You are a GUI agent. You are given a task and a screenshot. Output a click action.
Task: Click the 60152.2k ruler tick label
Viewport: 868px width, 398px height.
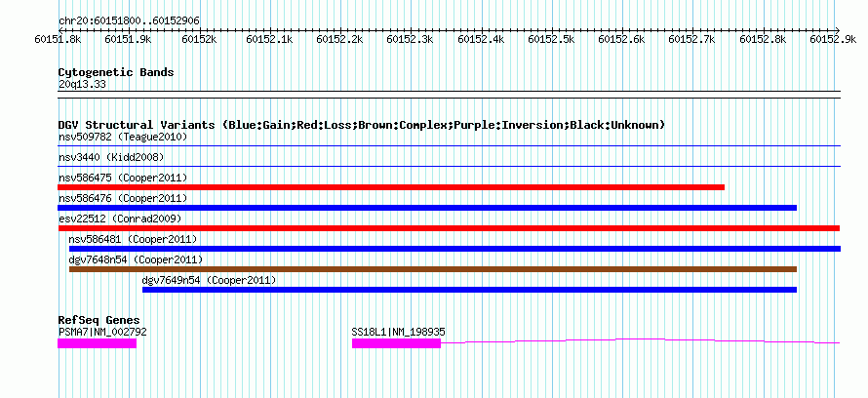point(340,39)
